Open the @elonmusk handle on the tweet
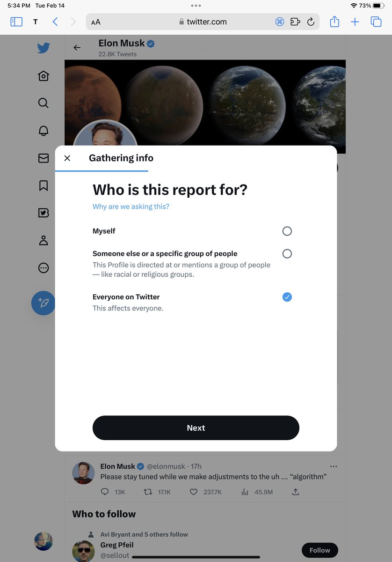Screen dimensions: 392x562 (166, 466)
